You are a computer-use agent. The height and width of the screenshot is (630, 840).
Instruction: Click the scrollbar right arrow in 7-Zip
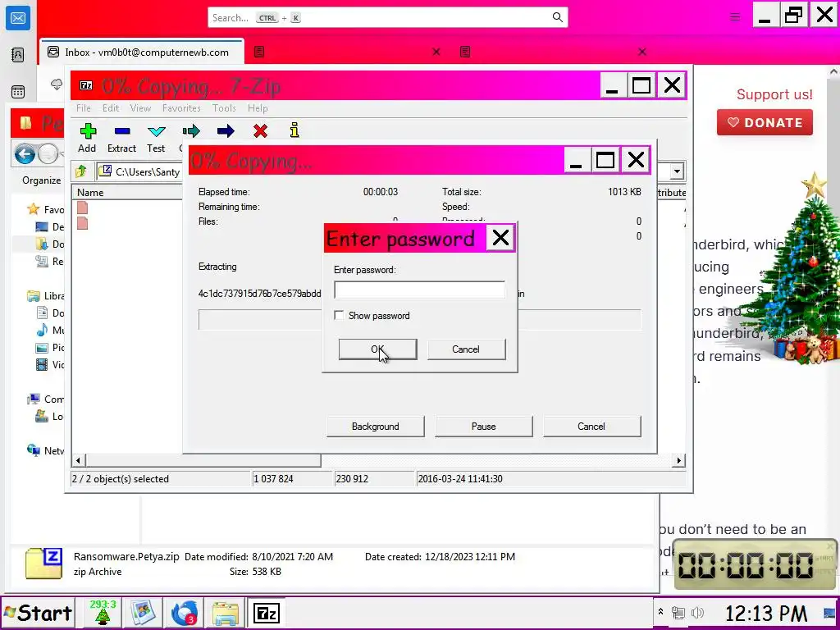click(678, 460)
